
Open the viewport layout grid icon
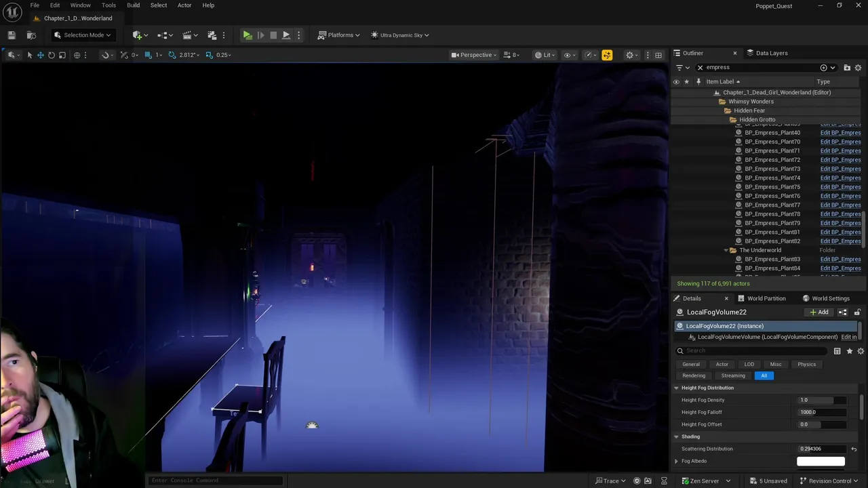coord(658,55)
